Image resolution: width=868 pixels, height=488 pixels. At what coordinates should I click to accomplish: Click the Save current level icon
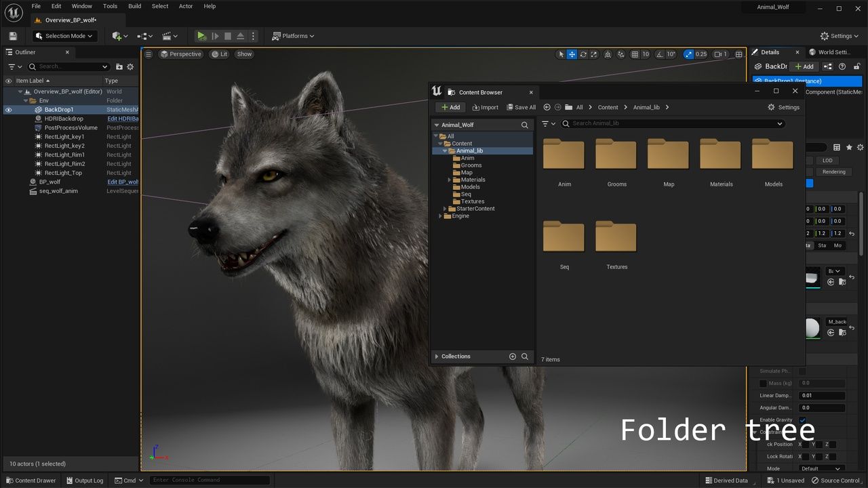tap(13, 36)
